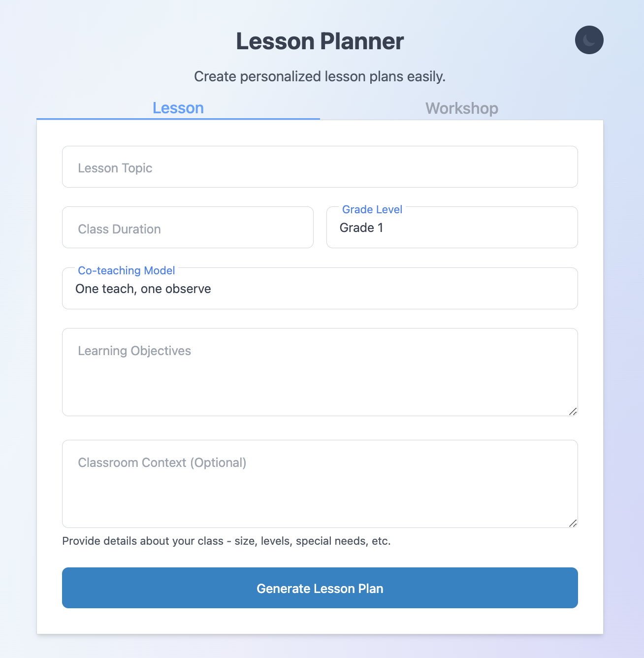This screenshot has width=644, height=658.
Task: Click the "Co-teaching Model" floating label
Action: pos(127,271)
